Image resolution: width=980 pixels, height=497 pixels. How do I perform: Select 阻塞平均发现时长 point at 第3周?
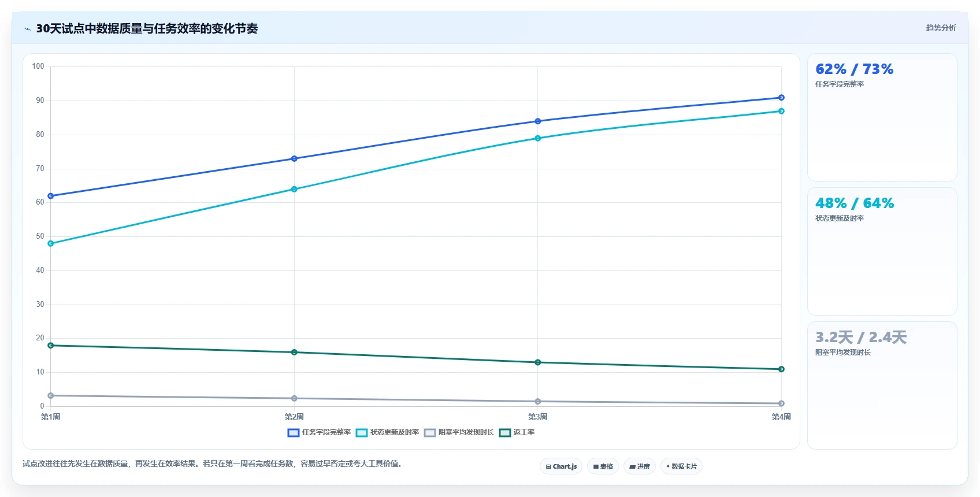(x=538, y=401)
